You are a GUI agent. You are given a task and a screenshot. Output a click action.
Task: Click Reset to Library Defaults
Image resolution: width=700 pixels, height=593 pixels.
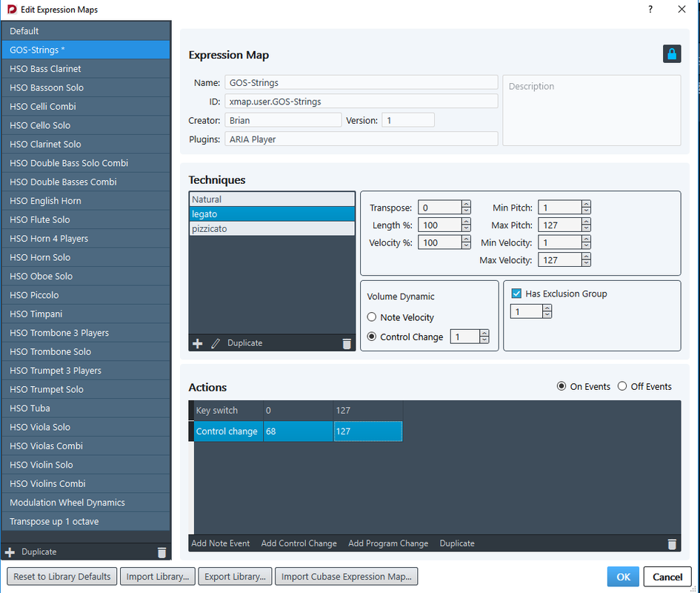point(62,577)
